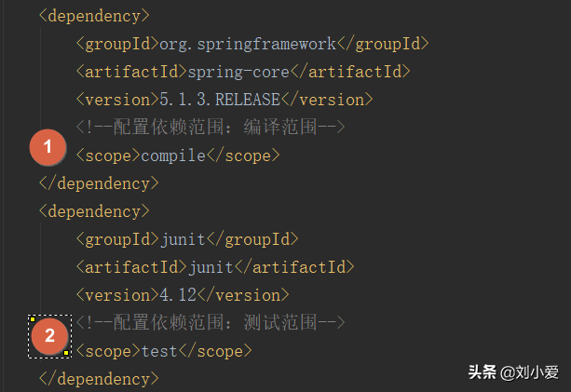Click the bottom-right yellow selection handle
The height and width of the screenshot is (392, 571).
[x=66, y=353]
